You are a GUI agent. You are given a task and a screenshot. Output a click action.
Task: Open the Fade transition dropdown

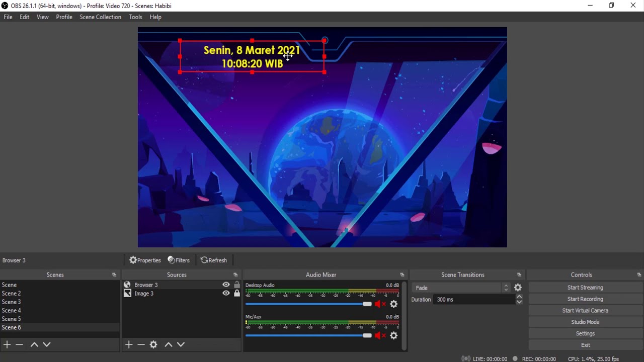[x=461, y=288]
